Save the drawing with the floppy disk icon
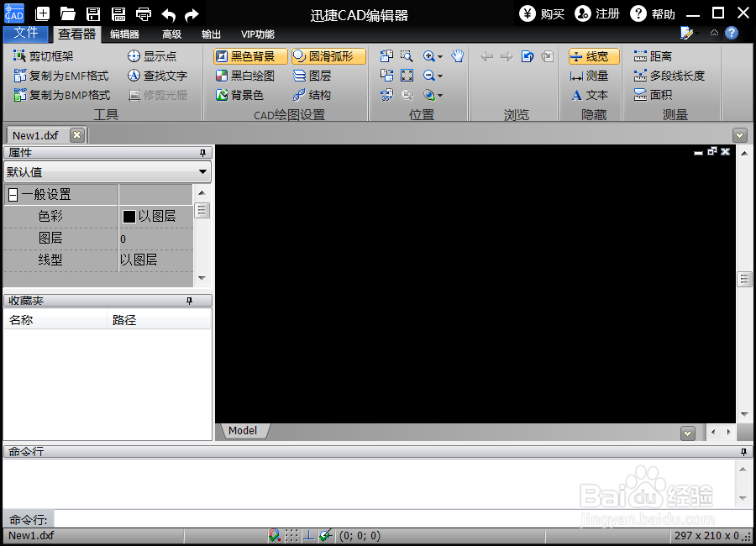Viewport: 756px width, 546px height. [93, 14]
